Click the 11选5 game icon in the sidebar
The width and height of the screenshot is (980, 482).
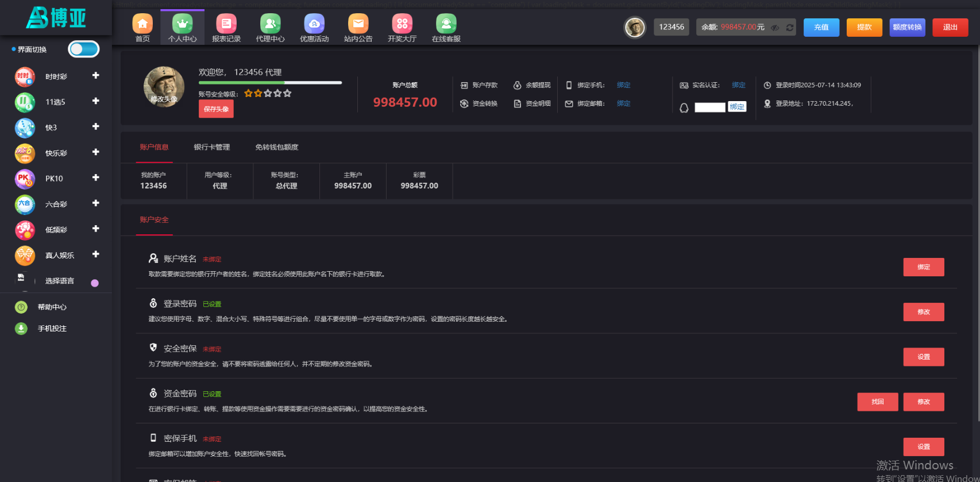coord(25,102)
